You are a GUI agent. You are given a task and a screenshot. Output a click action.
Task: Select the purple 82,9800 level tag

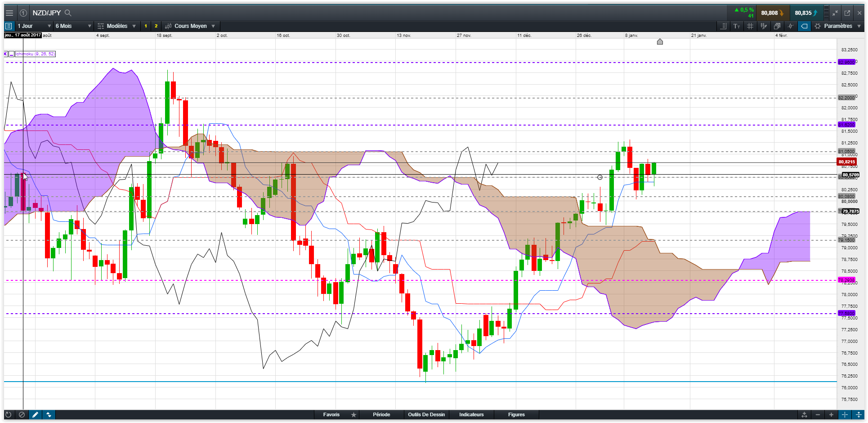tap(846, 62)
